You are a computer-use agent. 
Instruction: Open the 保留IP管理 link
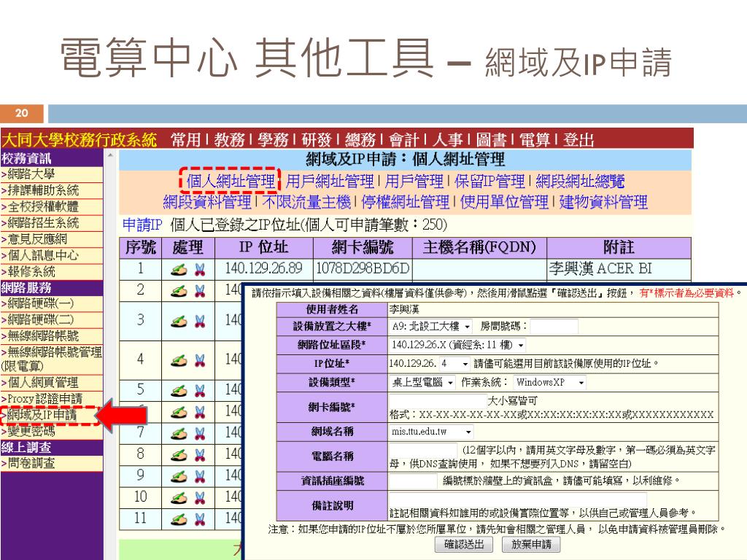tap(489, 182)
